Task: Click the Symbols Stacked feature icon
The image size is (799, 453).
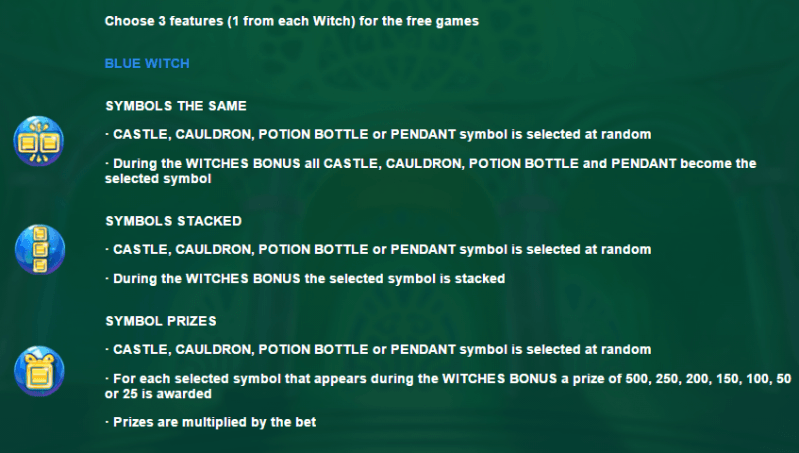Action: tap(40, 249)
